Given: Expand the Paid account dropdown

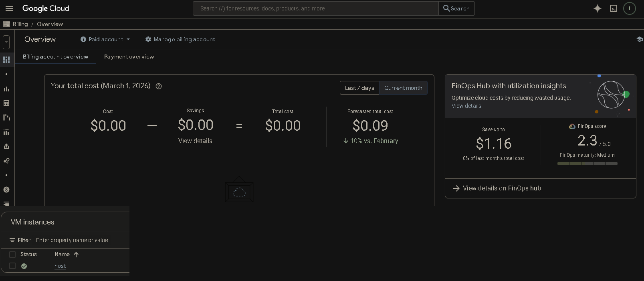Looking at the screenshot, I should click(x=105, y=39).
